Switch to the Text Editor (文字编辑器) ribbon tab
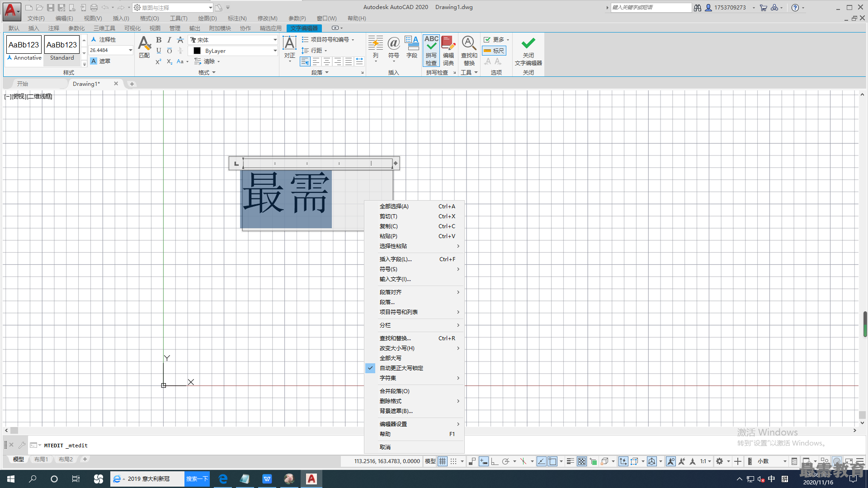 tap(304, 28)
